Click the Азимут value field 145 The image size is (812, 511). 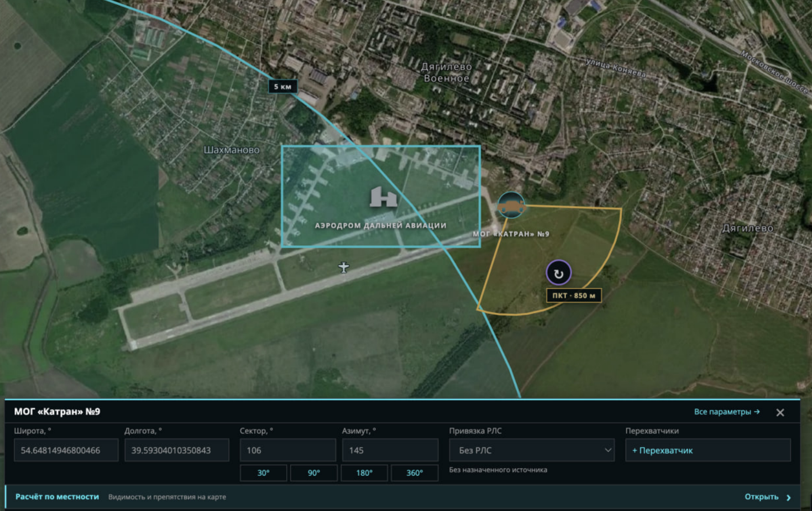click(390, 450)
